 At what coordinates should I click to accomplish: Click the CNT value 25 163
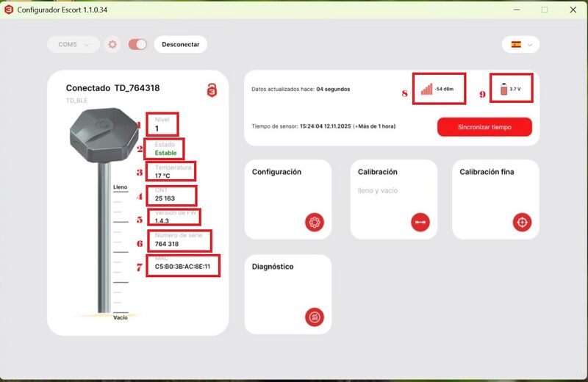[x=165, y=198]
